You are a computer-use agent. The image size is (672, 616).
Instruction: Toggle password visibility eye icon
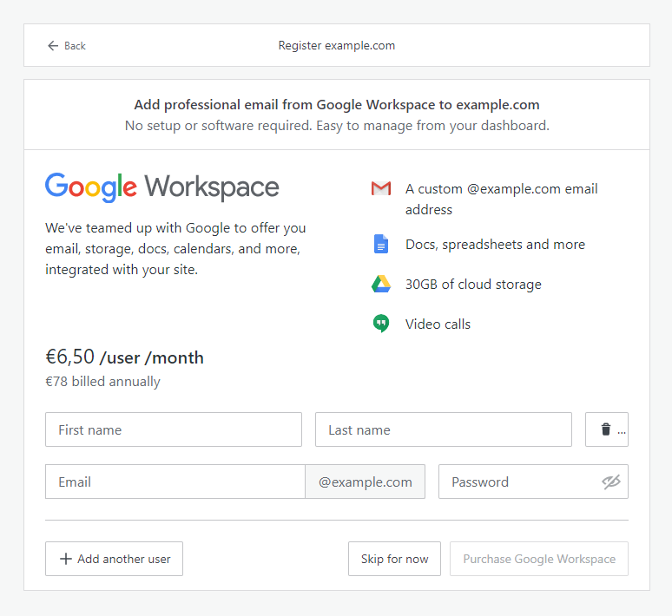(x=611, y=482)
